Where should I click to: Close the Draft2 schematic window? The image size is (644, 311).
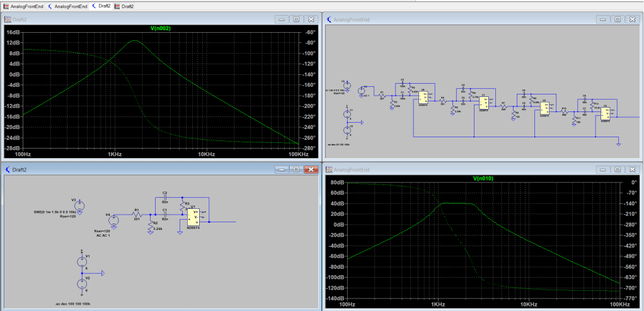point(309,170)
